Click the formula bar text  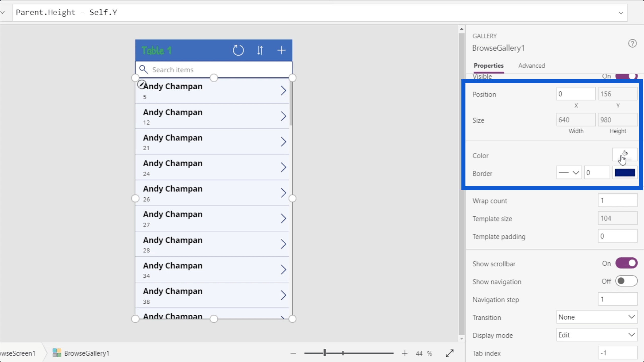coord(66,12)
